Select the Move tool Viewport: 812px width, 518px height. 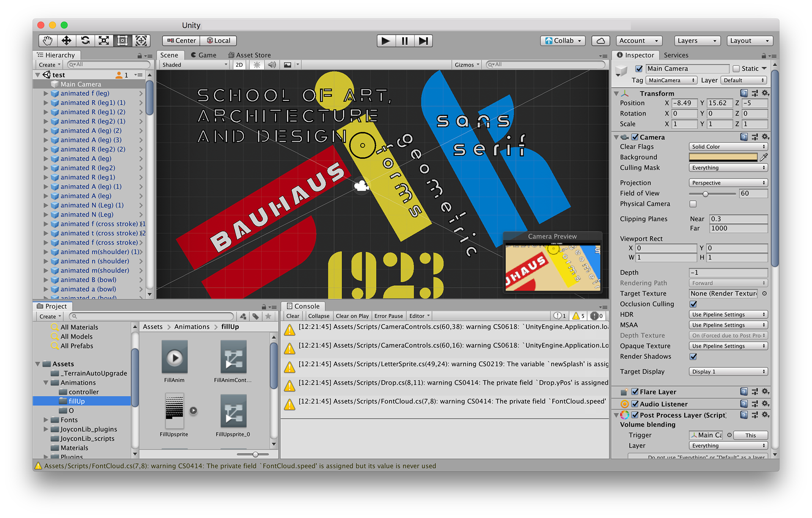click(66, 41)
